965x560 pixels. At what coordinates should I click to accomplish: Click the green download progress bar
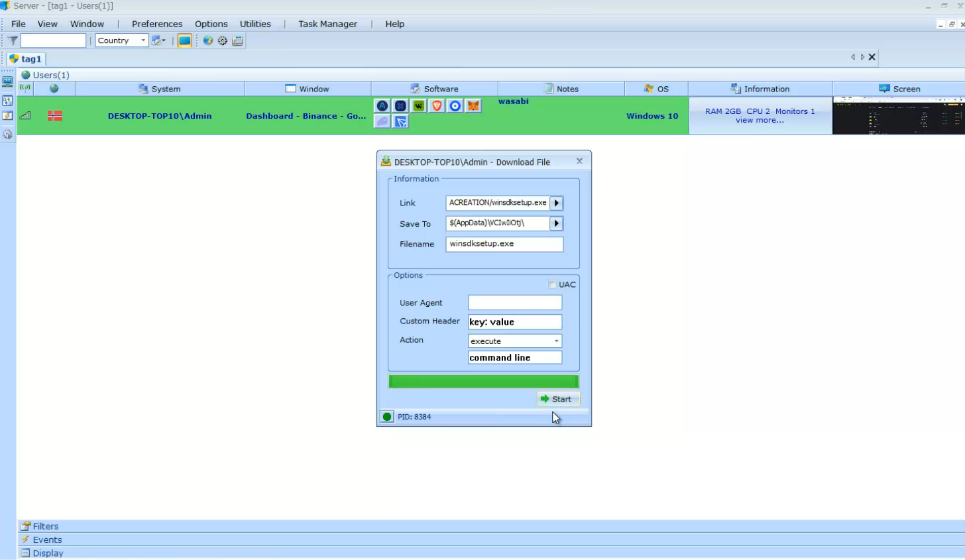484,381
